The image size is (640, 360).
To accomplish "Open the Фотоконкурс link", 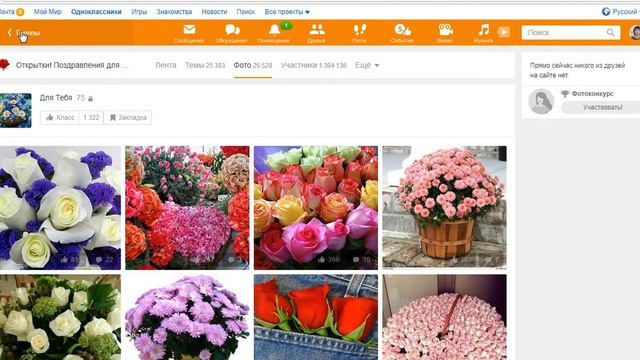I will [592, 93].
